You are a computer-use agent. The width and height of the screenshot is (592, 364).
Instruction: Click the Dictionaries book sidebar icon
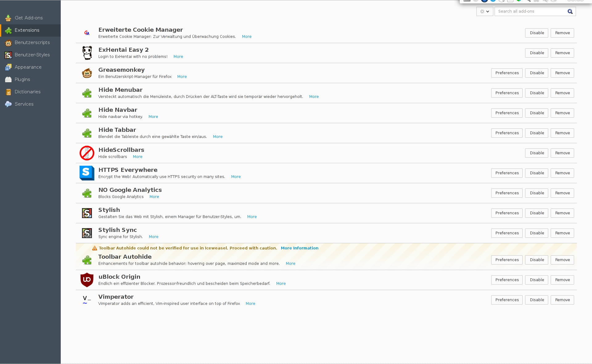coord(8,92)
